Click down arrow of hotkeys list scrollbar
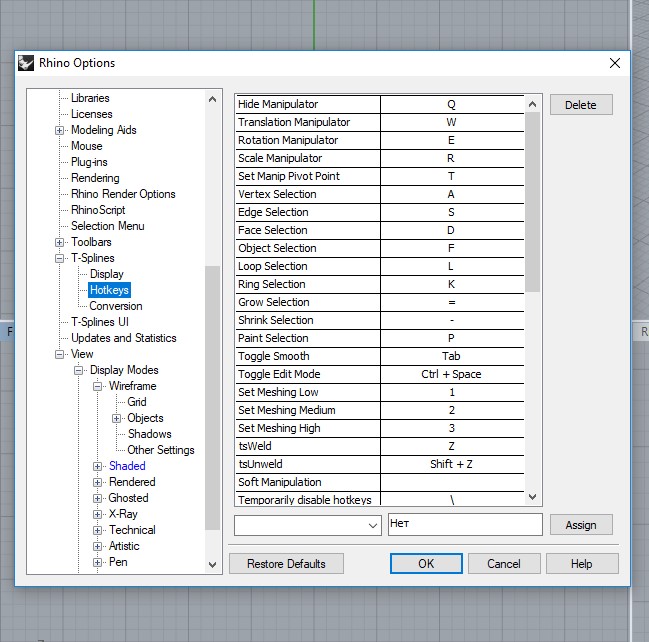 pyautogui.click(x=533, y=497)
